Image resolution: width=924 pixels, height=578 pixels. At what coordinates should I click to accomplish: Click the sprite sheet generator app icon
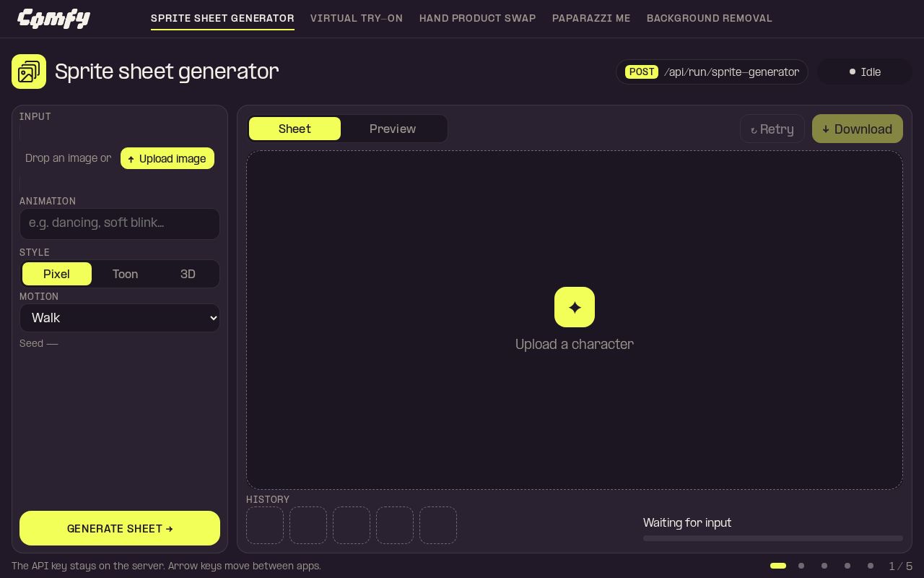29,72
